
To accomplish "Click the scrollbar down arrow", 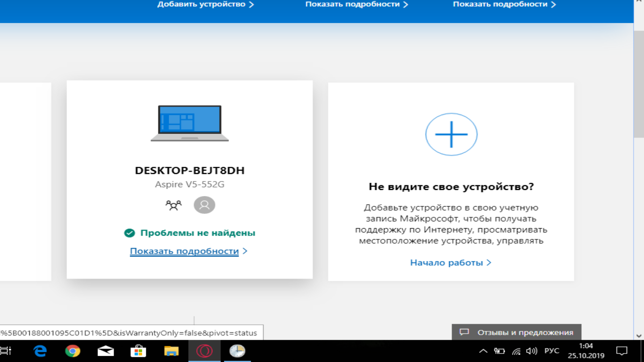I will point(638,335).
